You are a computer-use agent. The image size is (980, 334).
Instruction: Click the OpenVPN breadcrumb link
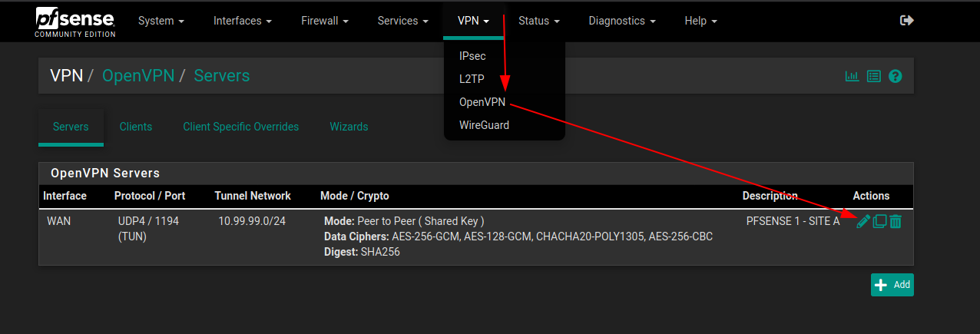pyautogui.click(x=138, y=75)
